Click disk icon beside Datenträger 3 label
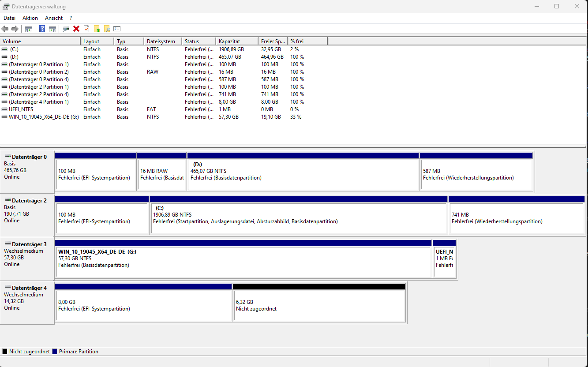The image size is (588, 367). [x=7, y=244]
